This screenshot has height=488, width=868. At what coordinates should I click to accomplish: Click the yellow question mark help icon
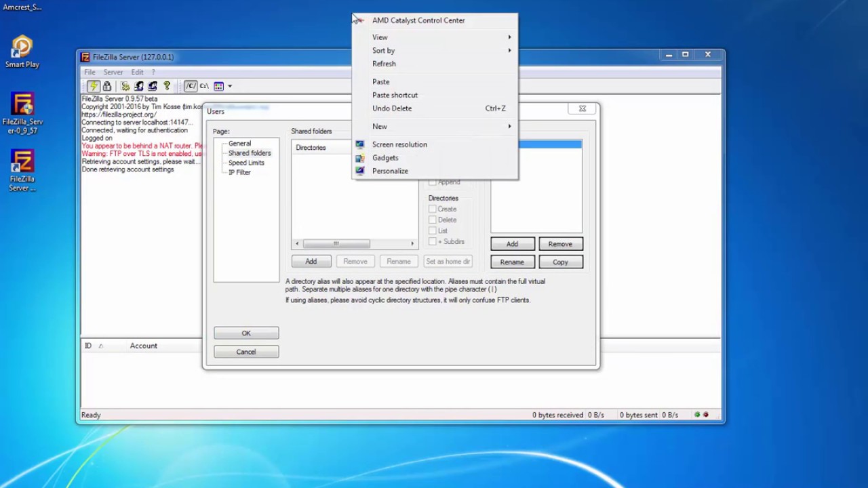[167, 86]
